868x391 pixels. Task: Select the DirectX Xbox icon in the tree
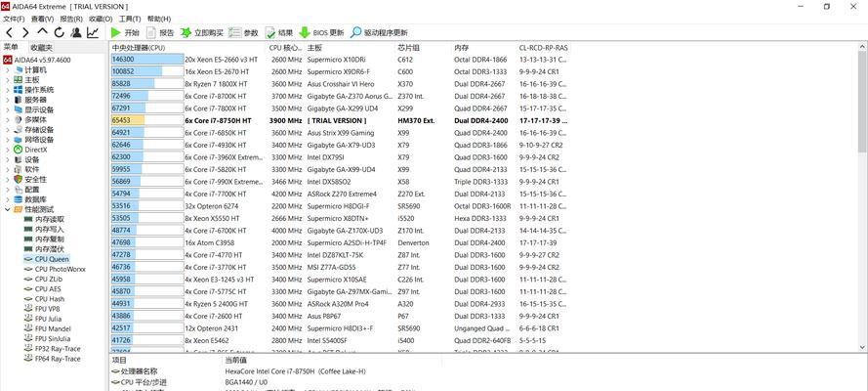[x=19, y=150]
